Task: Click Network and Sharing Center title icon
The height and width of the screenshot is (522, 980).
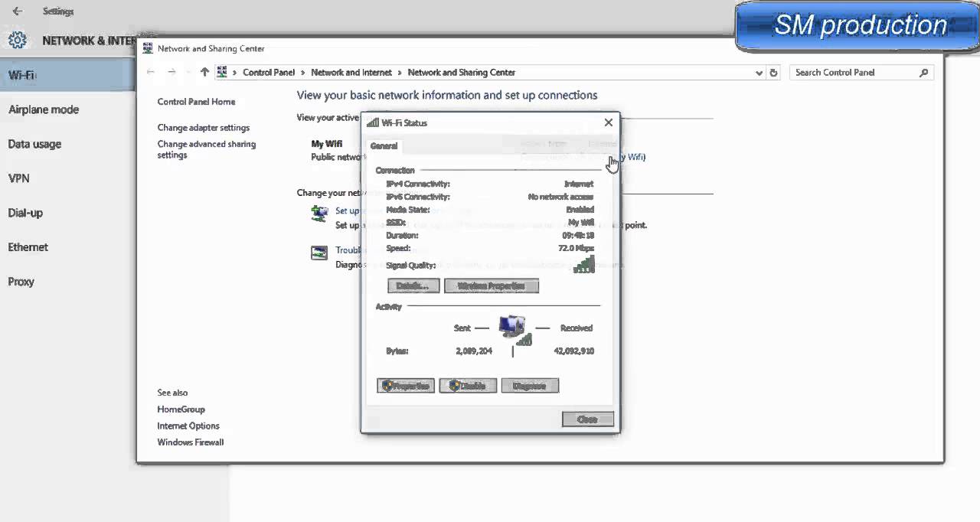Action: pyautogui.click(x=149, y=48)
